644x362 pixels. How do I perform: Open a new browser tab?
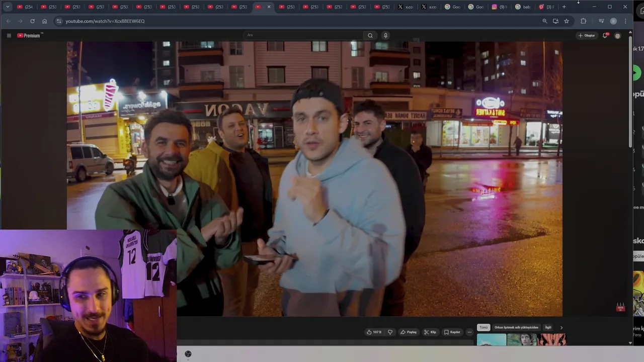pyautogui.click(x=564, y=7)
